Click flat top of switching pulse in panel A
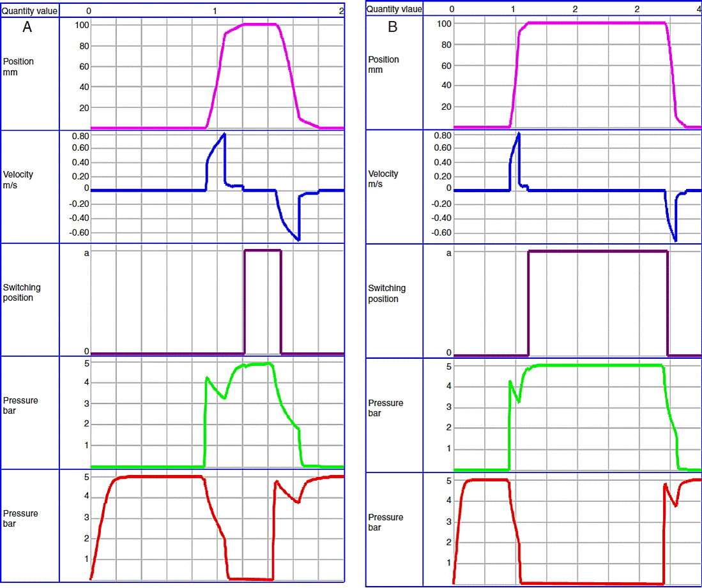The image size is (702, 588). pos(263,250)
